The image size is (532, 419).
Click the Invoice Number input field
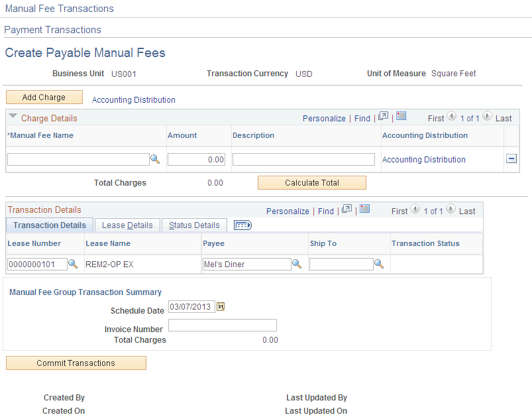click(222, 325)
